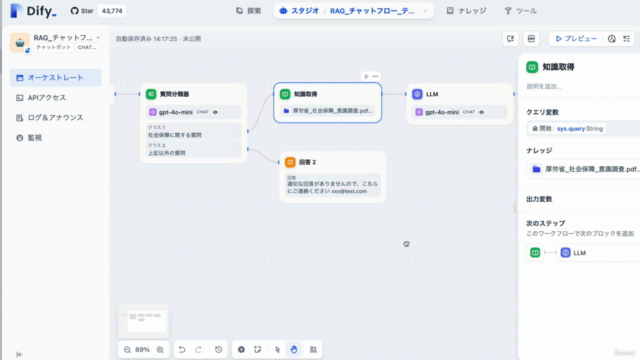Image resolution: width=640 pixels, height=360 pixels.
Task: Select 監視 in the sidebar
Action: click(56, 138)
